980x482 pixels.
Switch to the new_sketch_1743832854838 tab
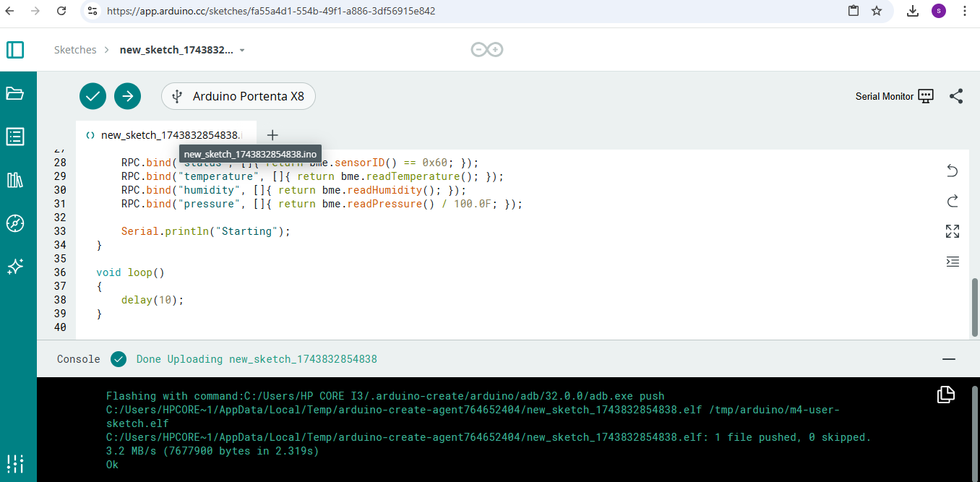coord(166,134)
